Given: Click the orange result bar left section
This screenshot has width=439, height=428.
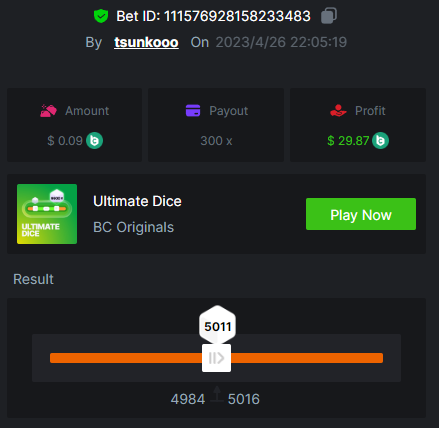Looking at the screenshot, I should click(x=126, y=358).
